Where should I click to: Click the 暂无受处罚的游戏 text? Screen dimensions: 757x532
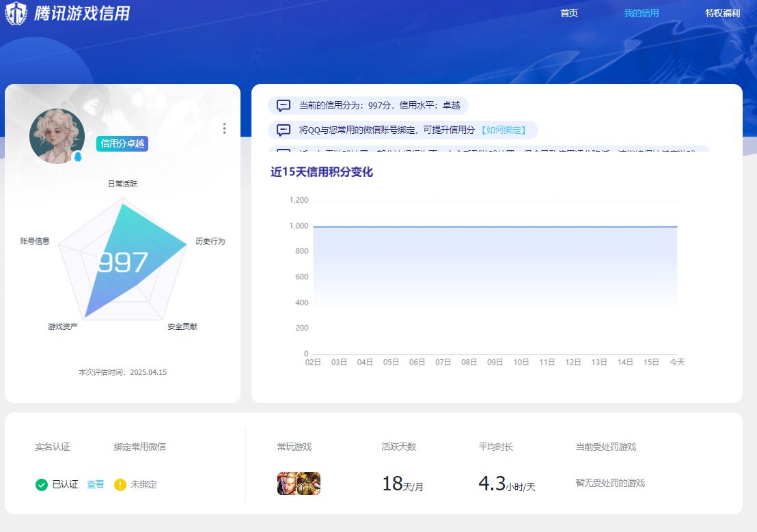pyautogui.click(x=610, y=483)
